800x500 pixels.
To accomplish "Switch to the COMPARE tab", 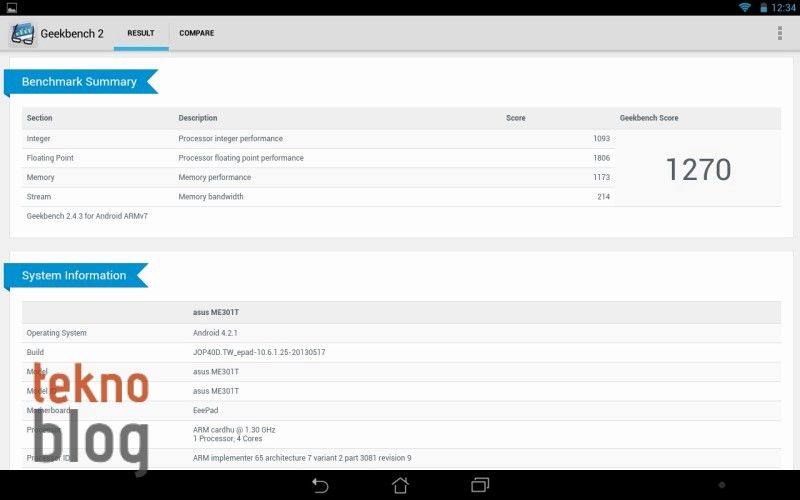I will click(196, 33).
